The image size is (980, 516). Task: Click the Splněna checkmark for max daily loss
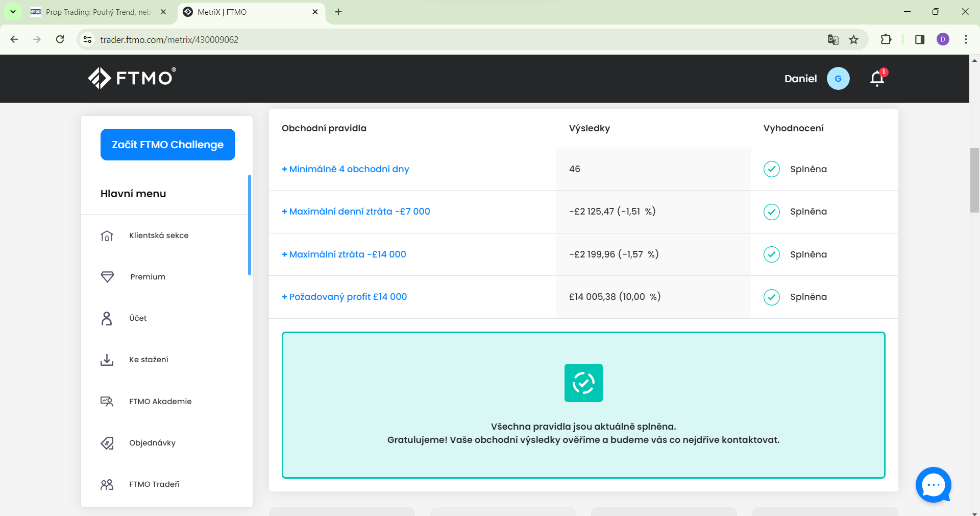772,212
